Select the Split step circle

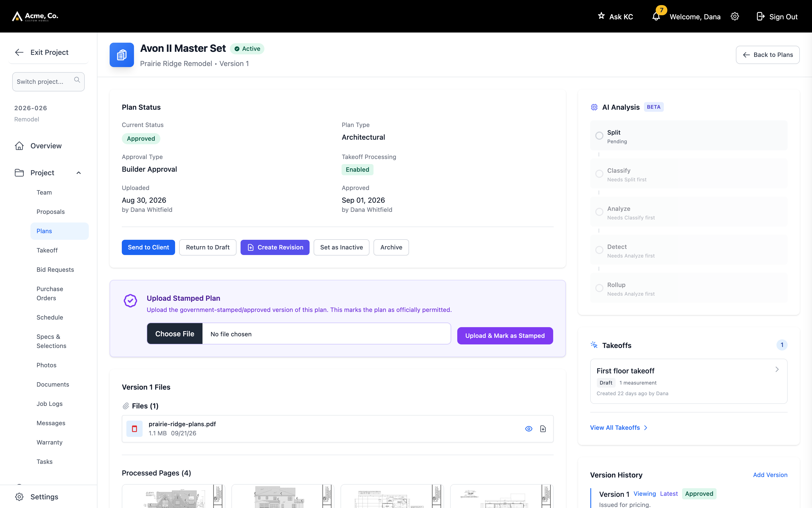(599, 136)
